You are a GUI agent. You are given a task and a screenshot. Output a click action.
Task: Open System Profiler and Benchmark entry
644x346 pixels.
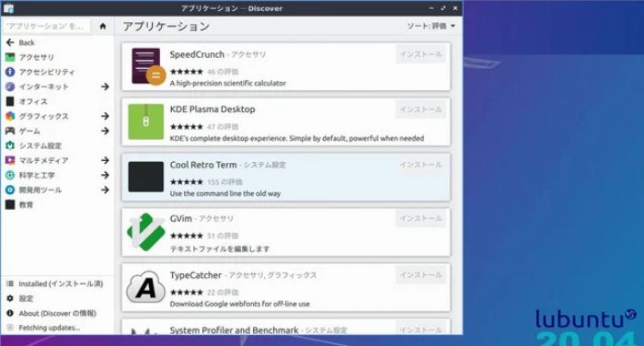(x=286, y=327)
